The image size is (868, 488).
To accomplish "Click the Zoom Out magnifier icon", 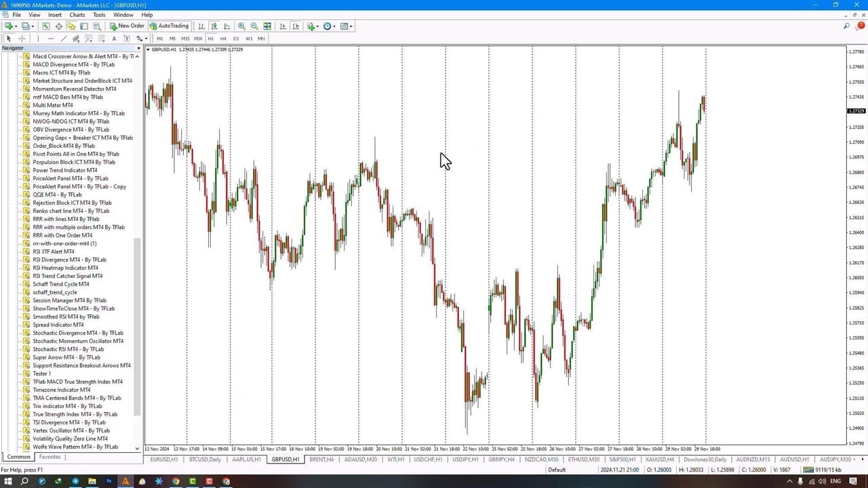I will (x=254, y=26).
